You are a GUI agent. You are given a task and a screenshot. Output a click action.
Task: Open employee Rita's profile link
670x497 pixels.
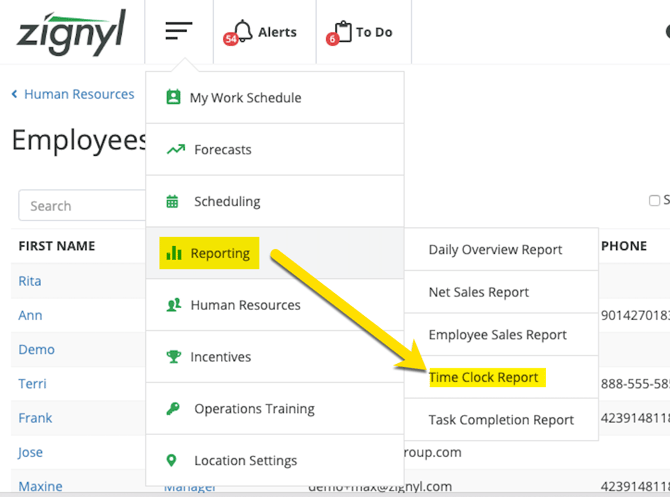(30, 281)
